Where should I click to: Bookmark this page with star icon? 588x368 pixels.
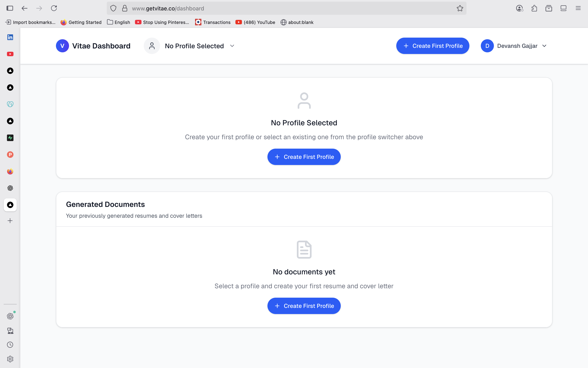tap(460, 8)
